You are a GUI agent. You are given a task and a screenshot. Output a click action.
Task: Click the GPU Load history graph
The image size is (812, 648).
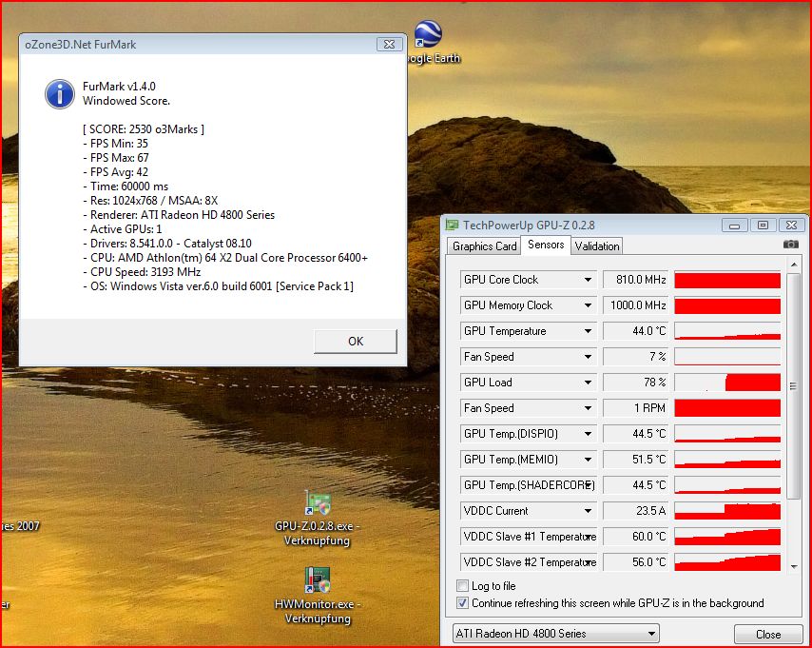click(727, 383)
